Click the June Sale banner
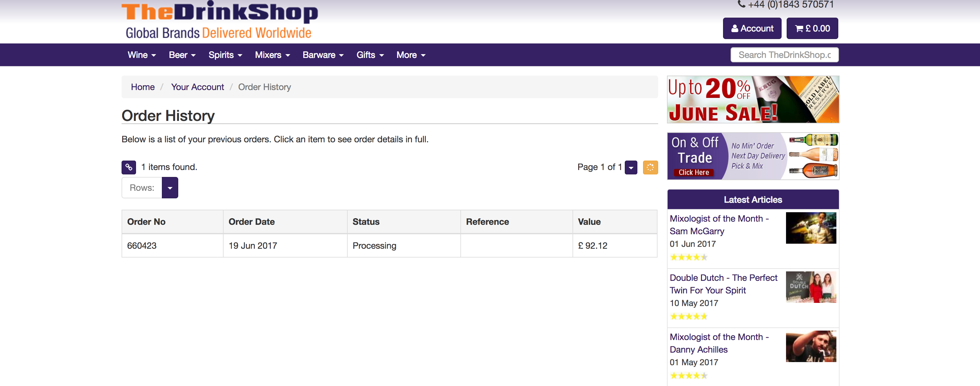Screen dimensions: 980x386 point(753,99)
